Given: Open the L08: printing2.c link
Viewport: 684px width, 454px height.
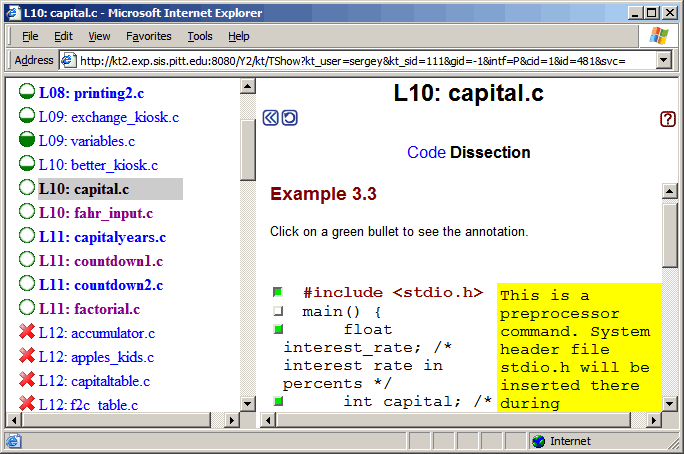Looking at the screenshot, I should point(91,93).
